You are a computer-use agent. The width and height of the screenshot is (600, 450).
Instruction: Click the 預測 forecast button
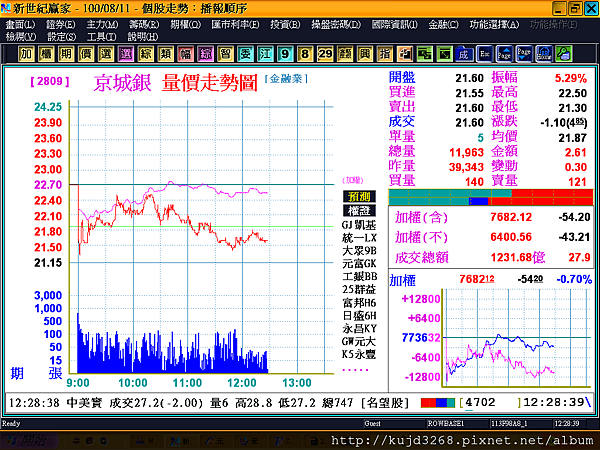[359, 197]
